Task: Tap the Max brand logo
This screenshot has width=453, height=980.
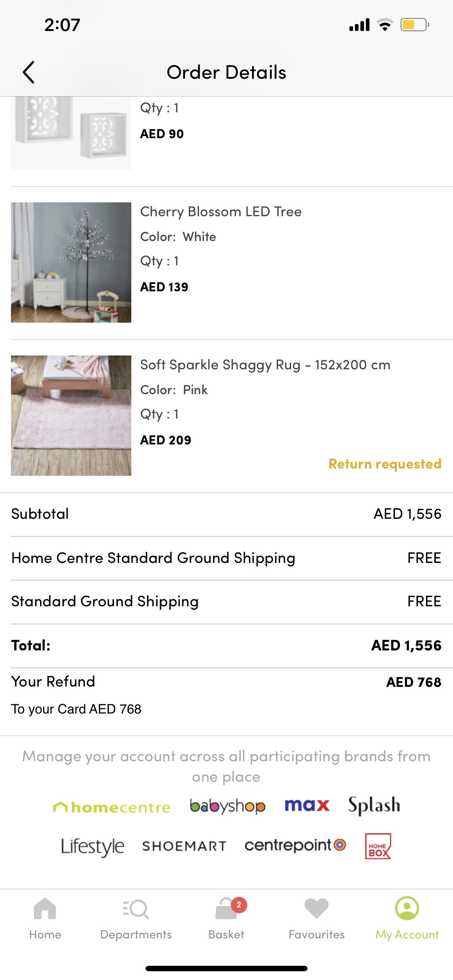Action: tap(307, 805)
